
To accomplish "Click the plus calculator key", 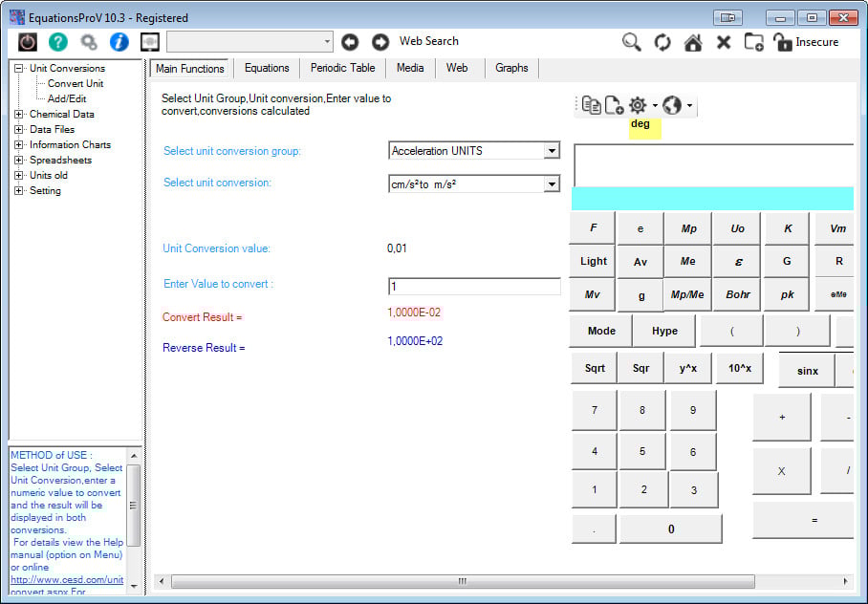I will [782, 418].
